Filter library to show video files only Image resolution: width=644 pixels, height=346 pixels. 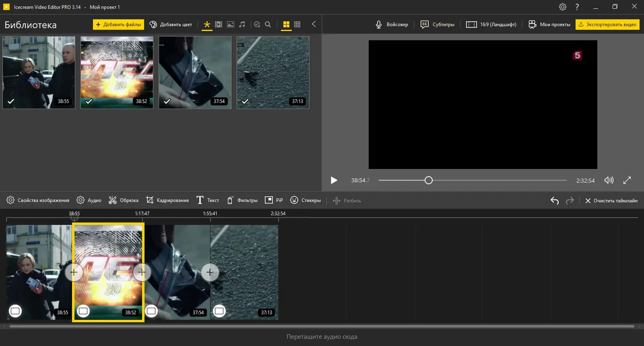pos(219,25)
